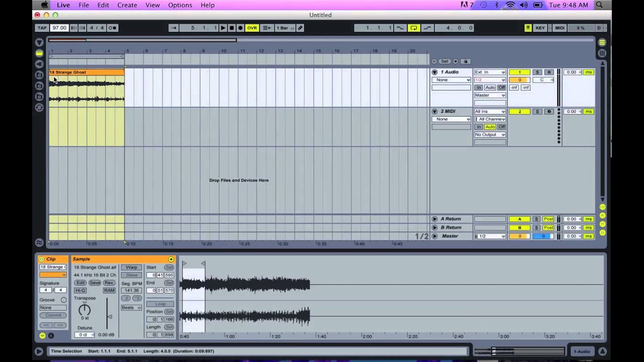Start recording with the Record button
This screenshot has width=644, height=362.
tap(240, 28)
